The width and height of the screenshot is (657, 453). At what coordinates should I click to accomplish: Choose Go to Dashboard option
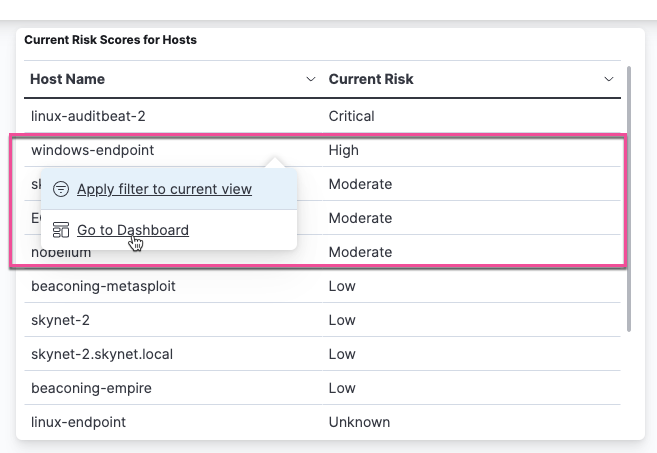pos(132,230)
